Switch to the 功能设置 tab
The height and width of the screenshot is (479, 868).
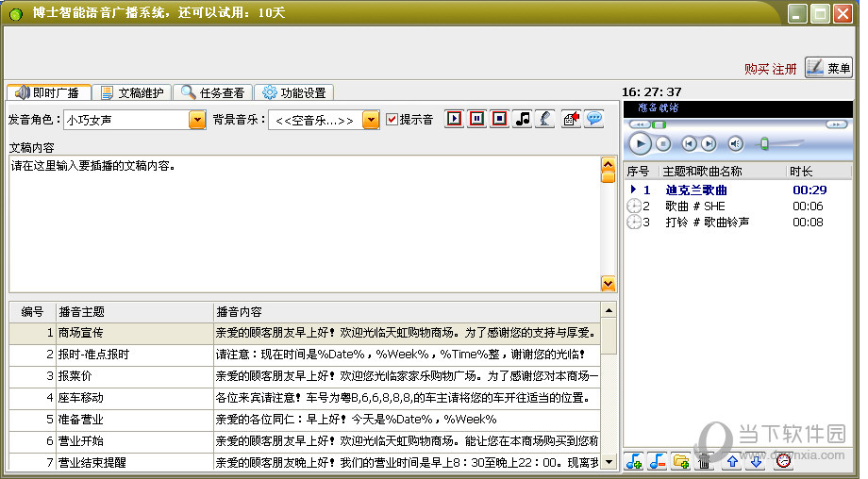[x=294, y=92]
